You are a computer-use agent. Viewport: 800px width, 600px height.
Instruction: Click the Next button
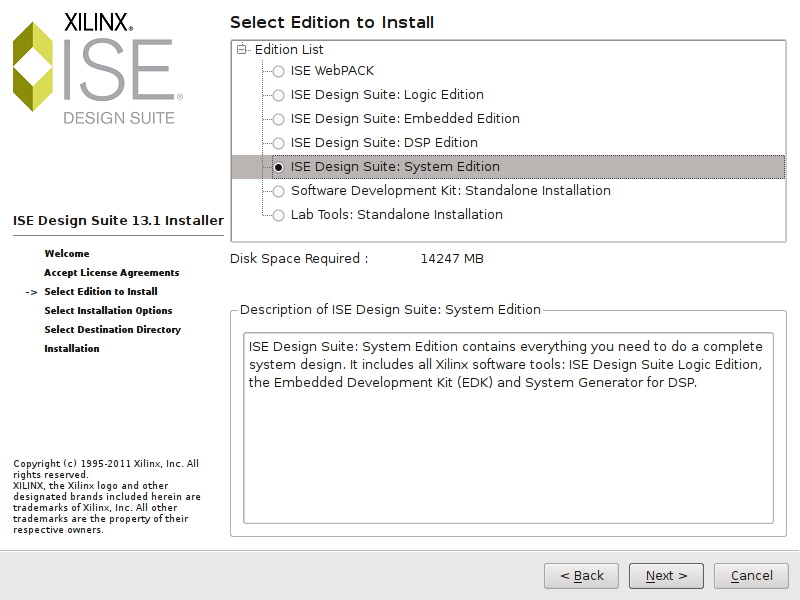[666, 576]
